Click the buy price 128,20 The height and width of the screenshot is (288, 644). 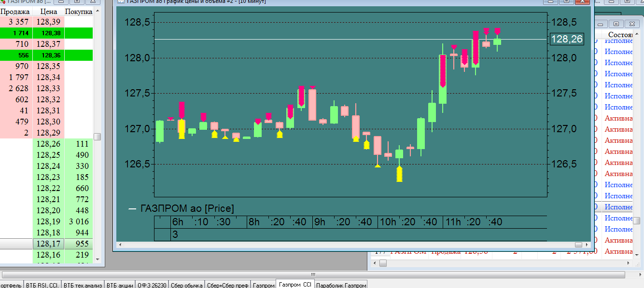(48, 210)
